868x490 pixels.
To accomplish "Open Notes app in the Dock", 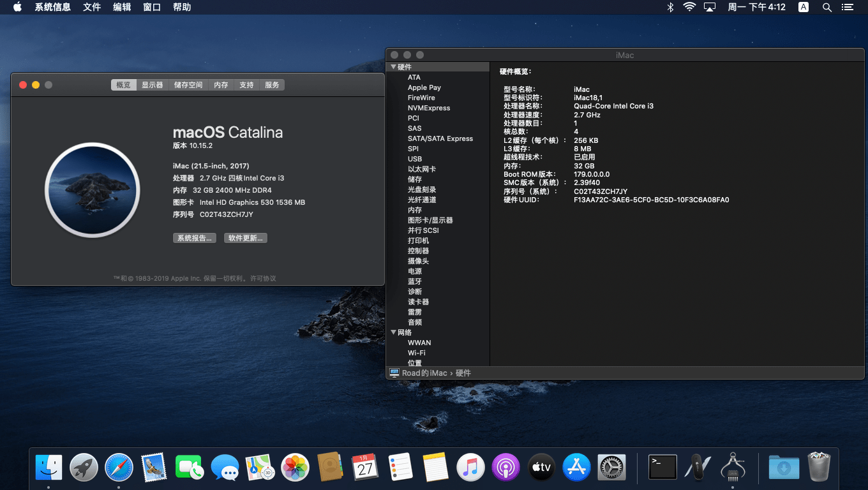I will coord(436,468).
